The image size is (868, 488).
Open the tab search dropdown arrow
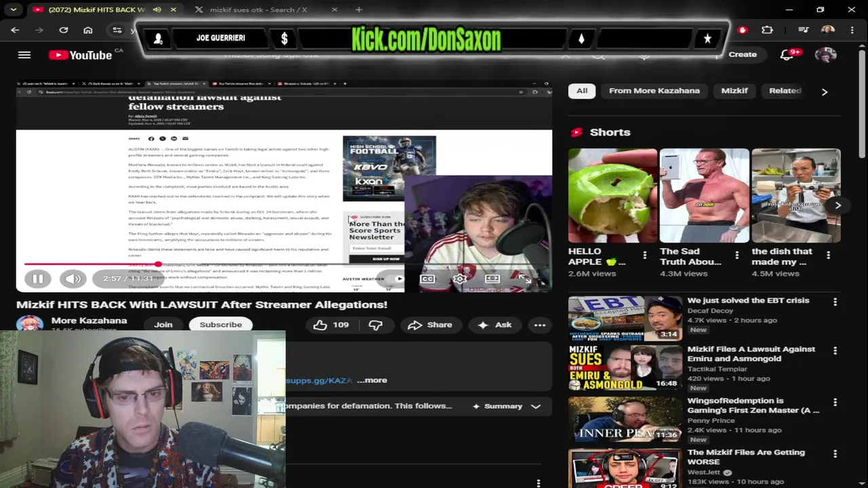click(x=14, y=9)
